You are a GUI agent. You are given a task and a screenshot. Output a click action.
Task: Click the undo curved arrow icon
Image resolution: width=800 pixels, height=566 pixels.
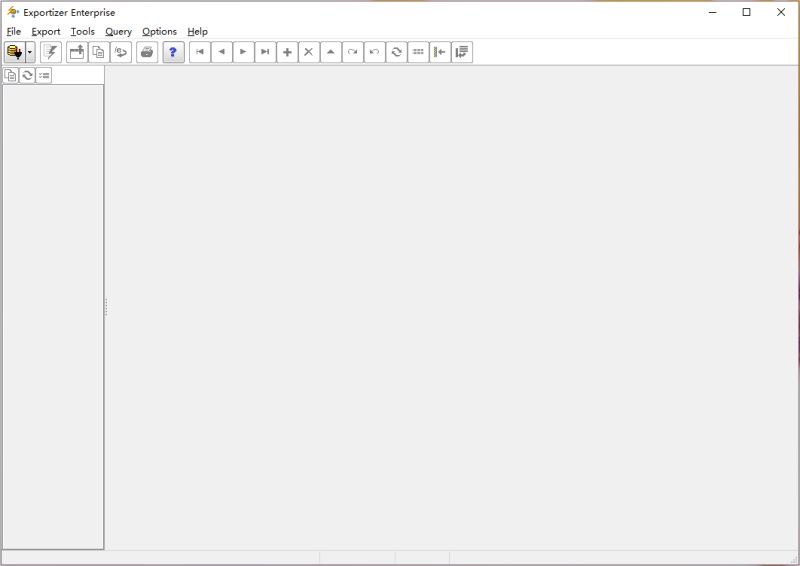[x=374, y=52]
